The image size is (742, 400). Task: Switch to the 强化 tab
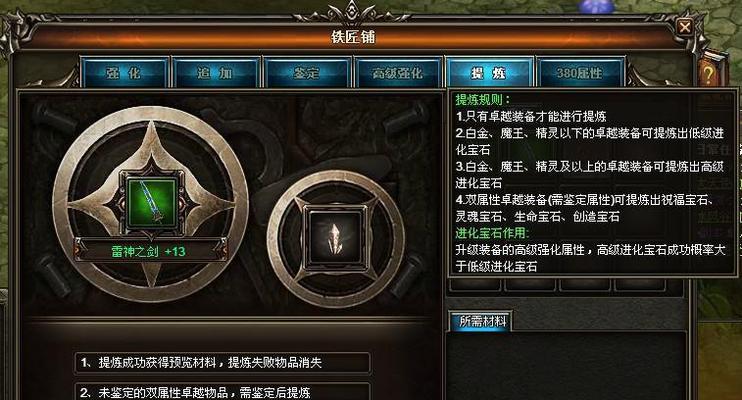click(x=124, y=73)
